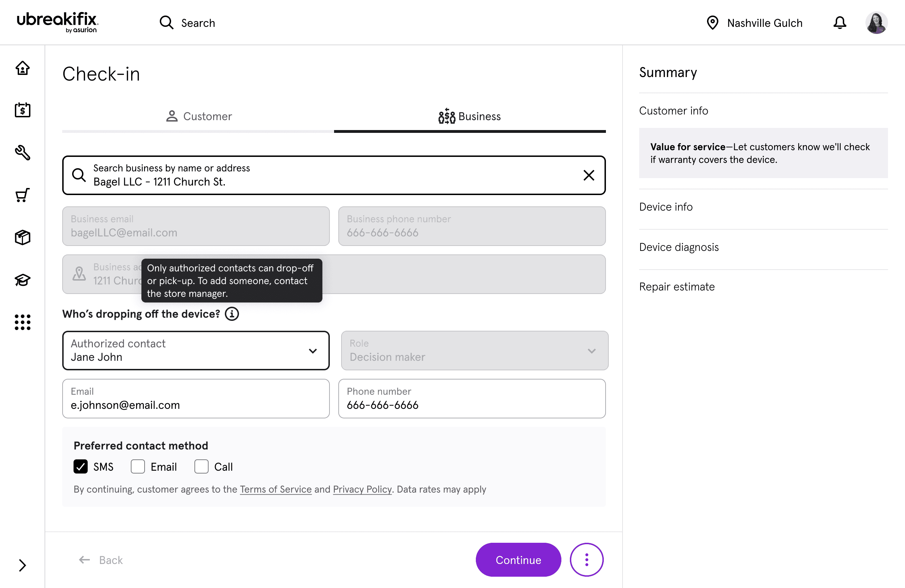Switch to the Customer tab
Viewport: 905px width, 588px height.
pyautogui.click(x=198, y=116)
